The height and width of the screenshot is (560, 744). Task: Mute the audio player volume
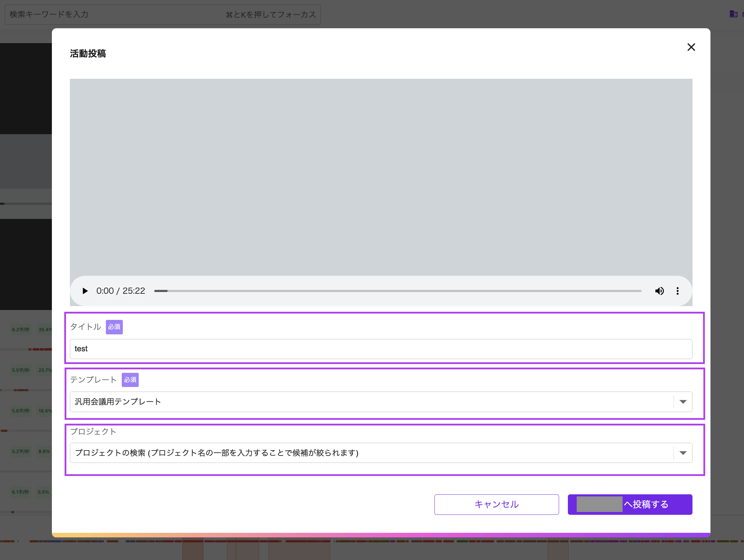(x=659, y=291)
